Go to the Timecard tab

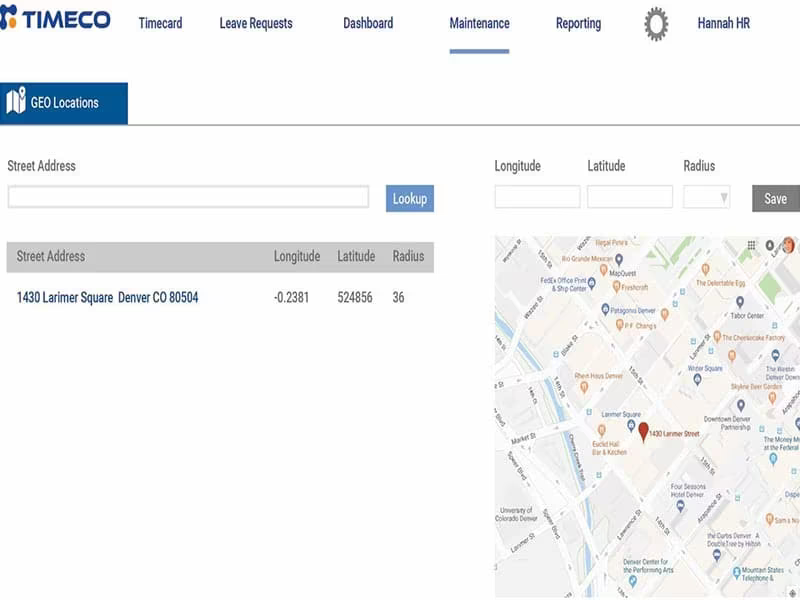tap(160, 23)
